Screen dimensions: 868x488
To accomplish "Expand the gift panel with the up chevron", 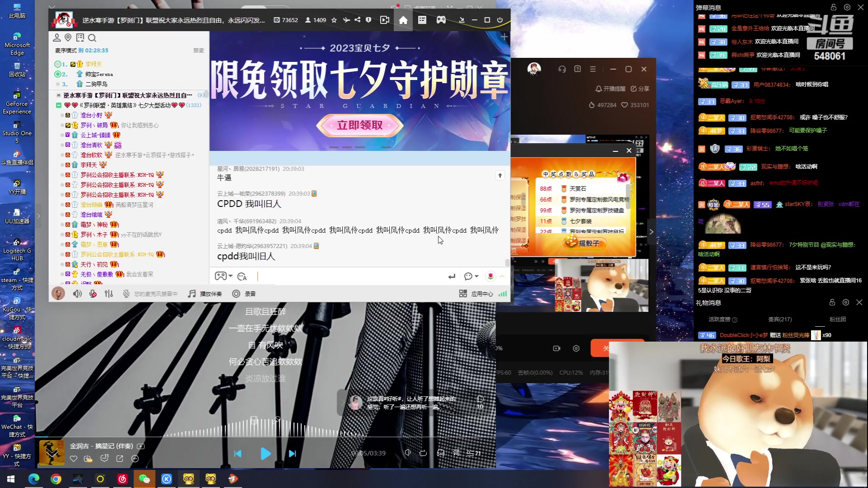I will (502, 276).
